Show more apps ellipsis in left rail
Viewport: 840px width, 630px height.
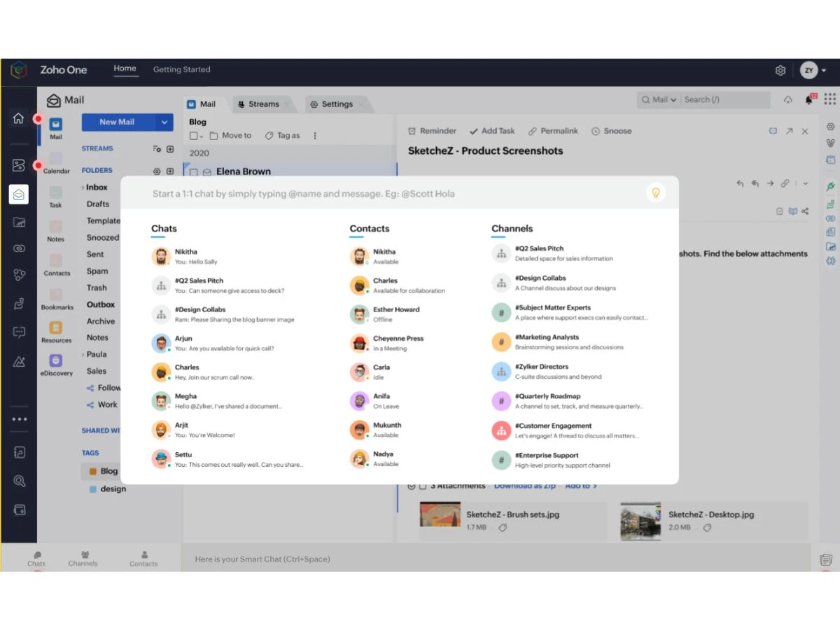(19, 419)
